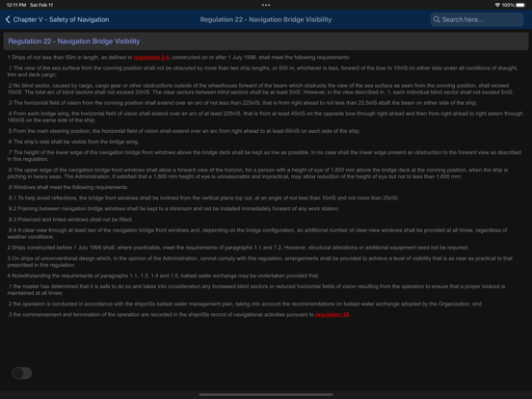Click the Regulation 22 - Navigation Bridge Visibility heading
Image resolution: width=532 pixels, height=399 pixels.
point(74,41)
